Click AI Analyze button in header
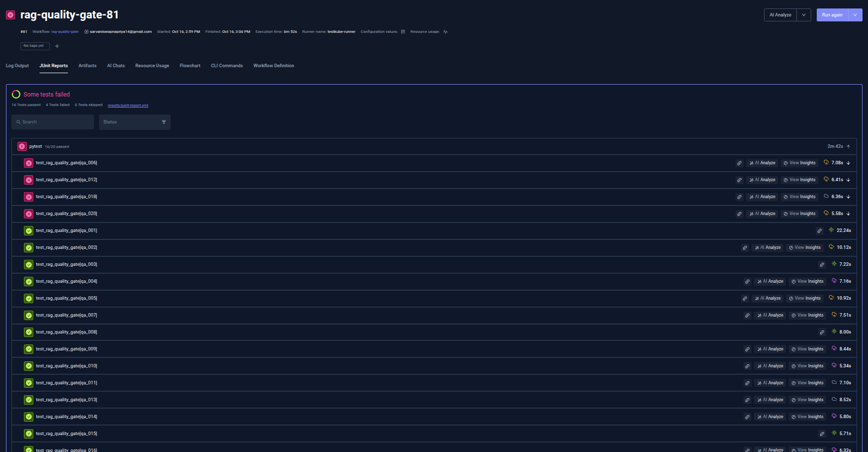This screenshot has height=452, width=868. pos(780,15)
